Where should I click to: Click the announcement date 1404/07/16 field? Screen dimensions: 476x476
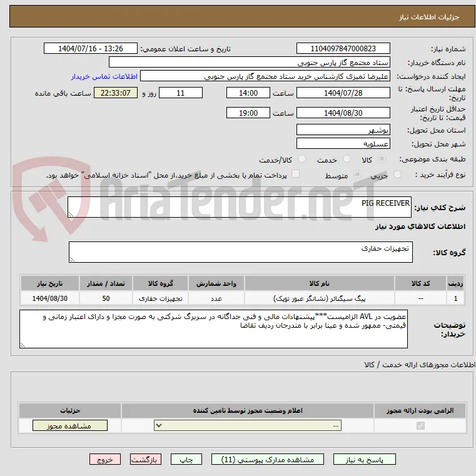[x=91, y=49]
